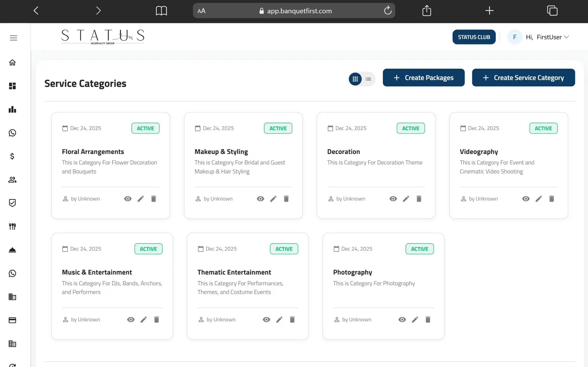Screen dimensions: 588x367
Task: Open the cutlery menu icon in sidebar
Action: tap(12, 226)
